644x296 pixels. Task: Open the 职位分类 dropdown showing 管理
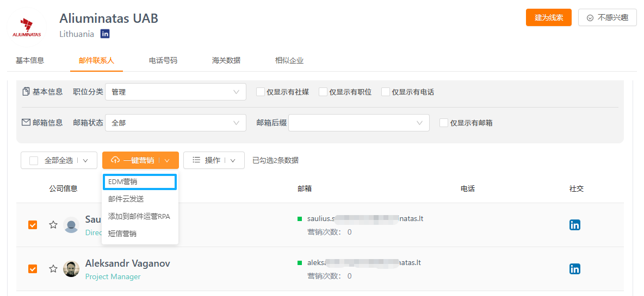click(176, 92)
